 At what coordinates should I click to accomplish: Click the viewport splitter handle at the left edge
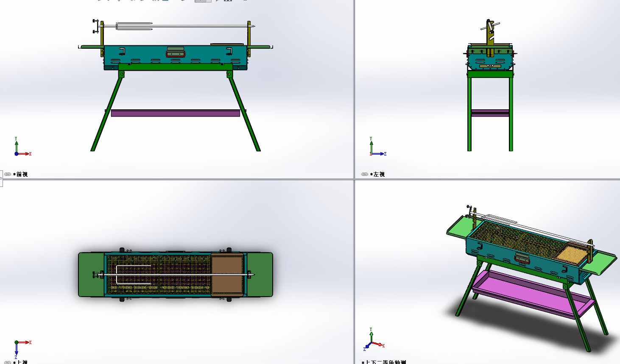pos(1,179)
